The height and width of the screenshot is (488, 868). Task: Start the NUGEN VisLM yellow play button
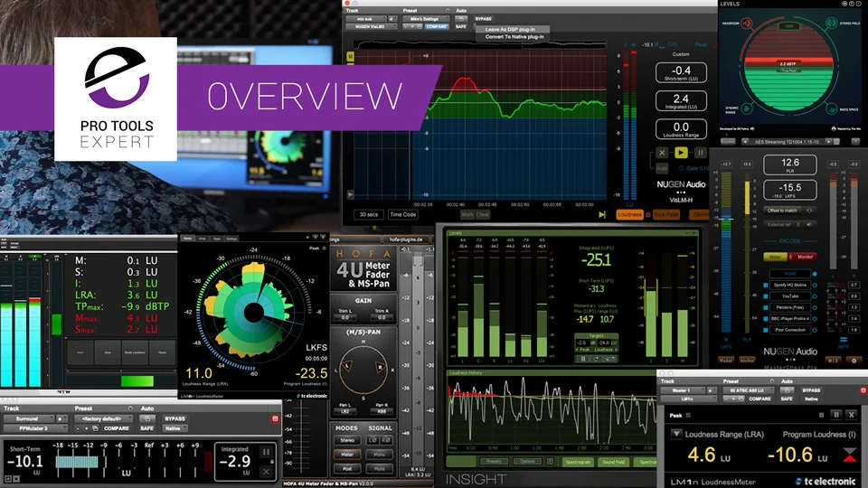click(681, 152)
